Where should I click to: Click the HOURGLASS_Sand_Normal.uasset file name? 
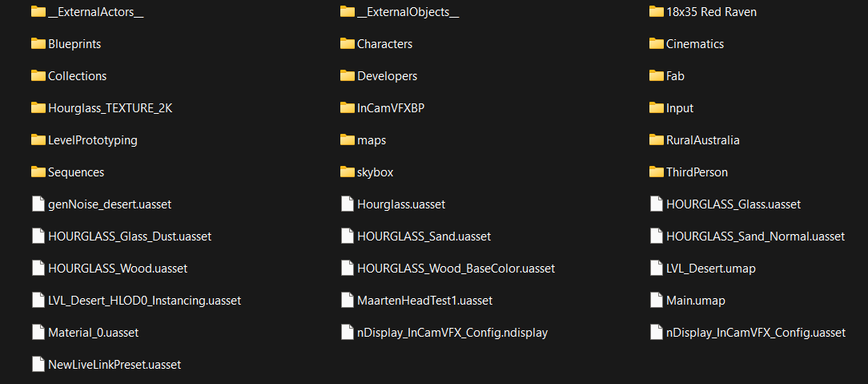point(755,236)
